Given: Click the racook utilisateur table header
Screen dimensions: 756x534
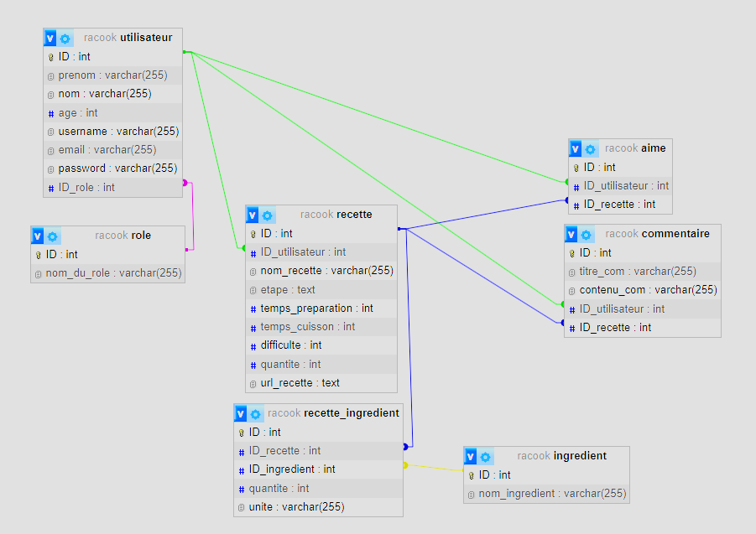Looking at the screenshot, I should pyautogui.click(x=128, y=38).
